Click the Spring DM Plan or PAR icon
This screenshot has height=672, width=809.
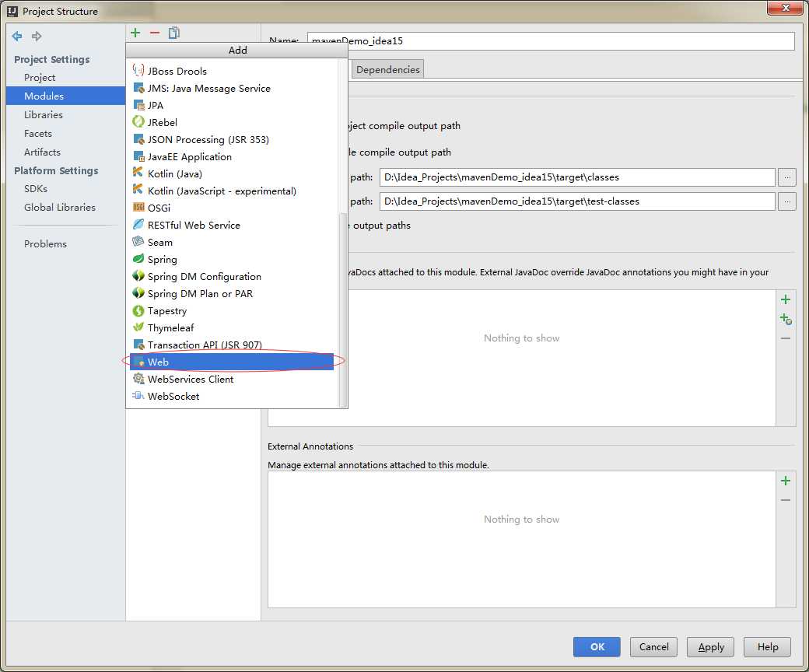[x=138, y=293]
